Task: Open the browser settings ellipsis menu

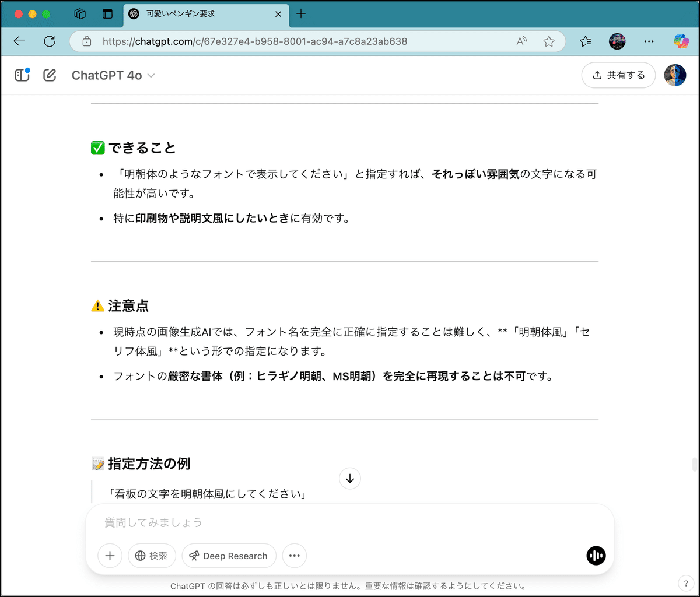Action: coord(649,41)
